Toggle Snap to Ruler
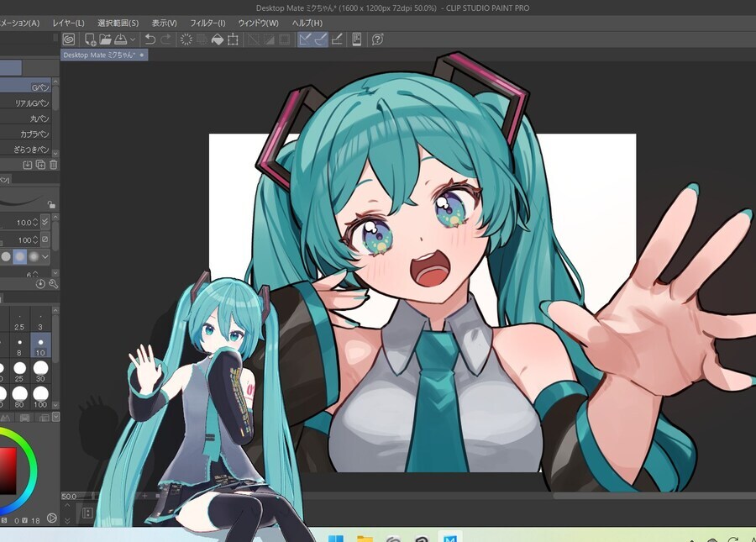 305,39
